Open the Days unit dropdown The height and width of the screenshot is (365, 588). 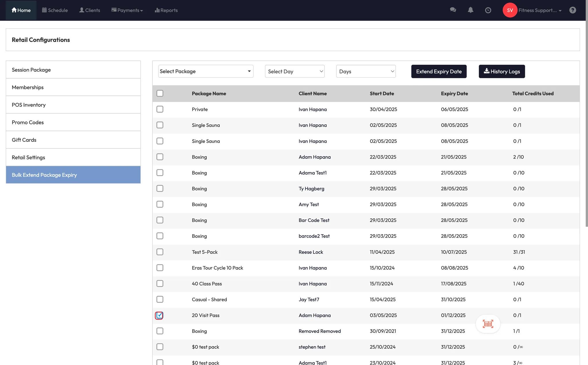(366, 71)
